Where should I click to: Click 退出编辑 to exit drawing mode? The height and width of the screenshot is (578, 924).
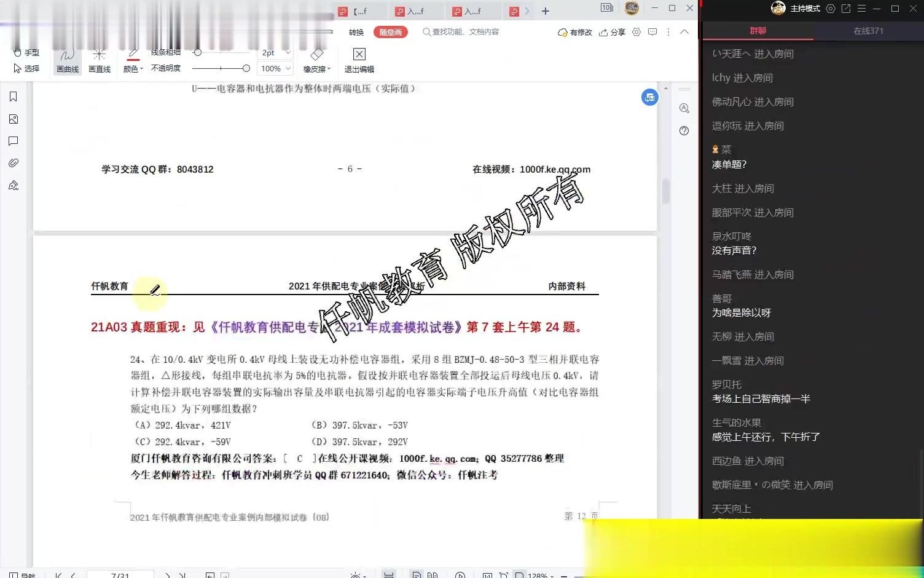click(359, 61)
